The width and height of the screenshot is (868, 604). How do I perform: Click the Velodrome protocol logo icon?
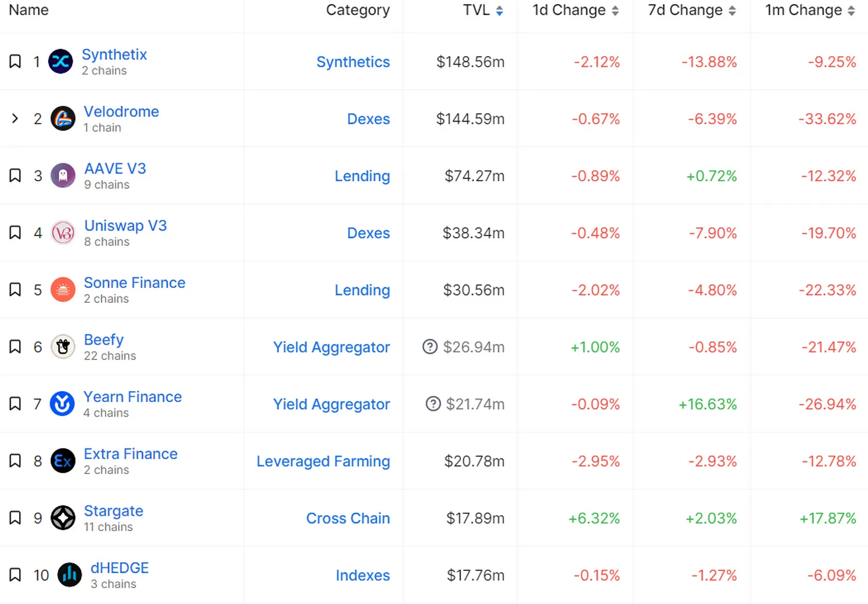63,119
